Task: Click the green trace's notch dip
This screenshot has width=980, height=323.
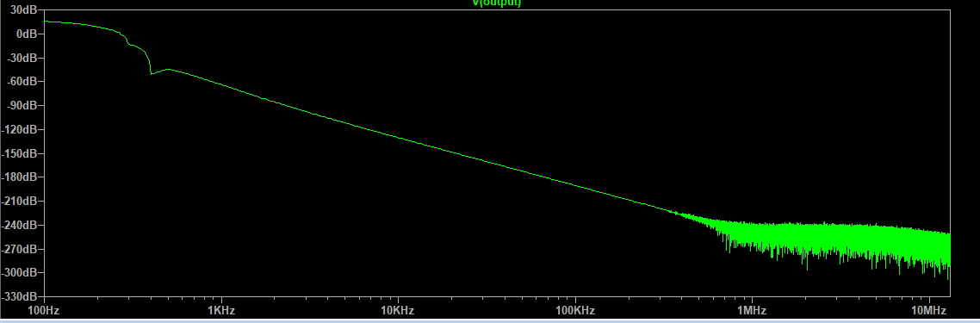Action: [x=152, y=74]
